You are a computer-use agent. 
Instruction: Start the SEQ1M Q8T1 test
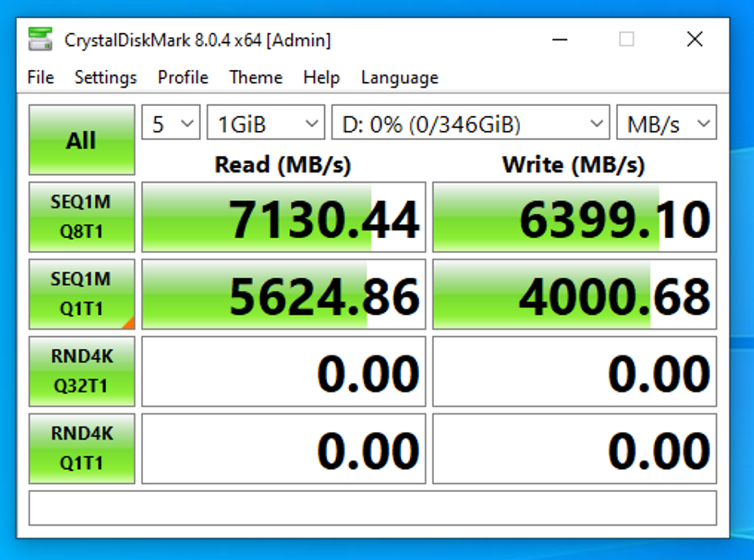pyautogui.click(x=82, y=217)
